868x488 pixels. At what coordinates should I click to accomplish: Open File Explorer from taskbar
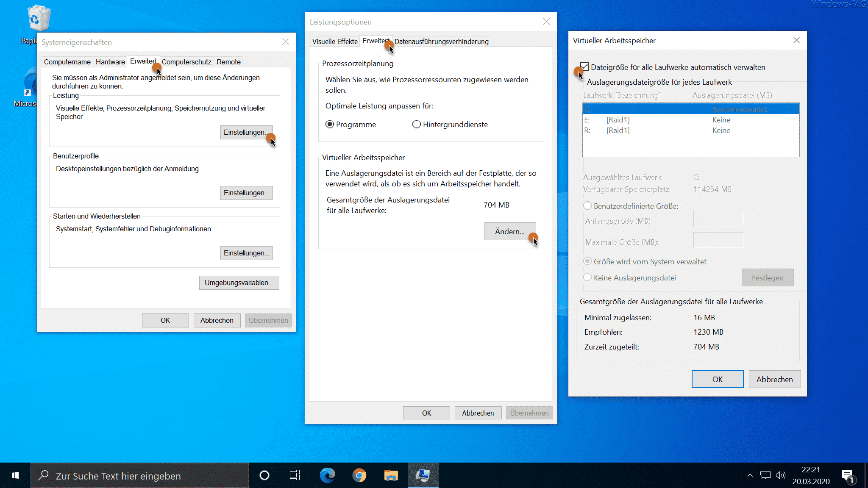tap(391, 475)
